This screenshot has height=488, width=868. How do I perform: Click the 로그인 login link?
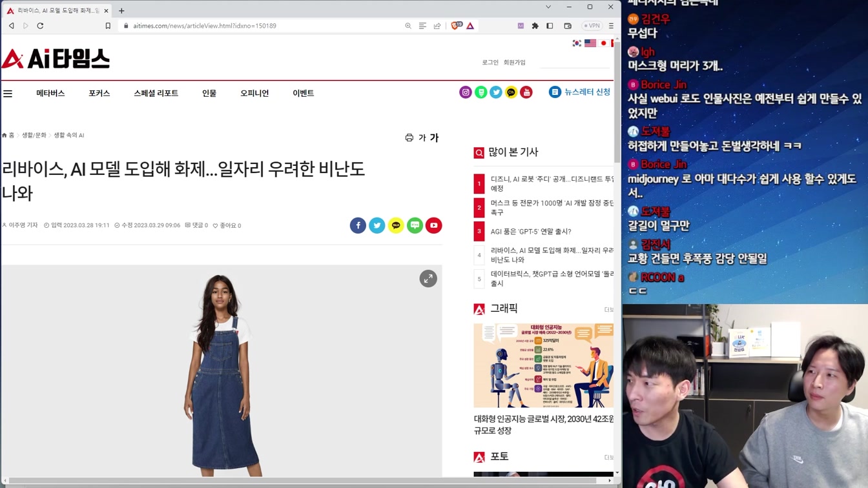click(x=490, y=63)
